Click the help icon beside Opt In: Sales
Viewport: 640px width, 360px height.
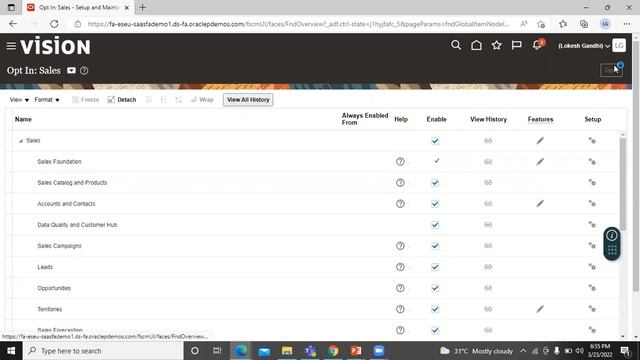[x=84, y=71]
